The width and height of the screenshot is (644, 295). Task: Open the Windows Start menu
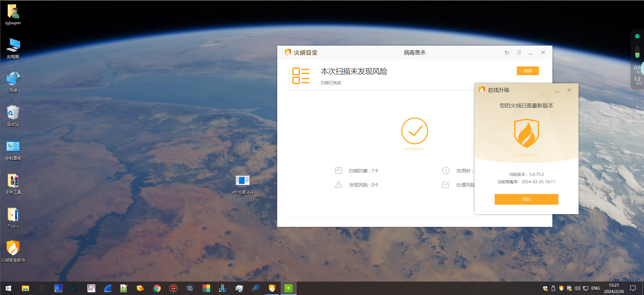point(8,288)
